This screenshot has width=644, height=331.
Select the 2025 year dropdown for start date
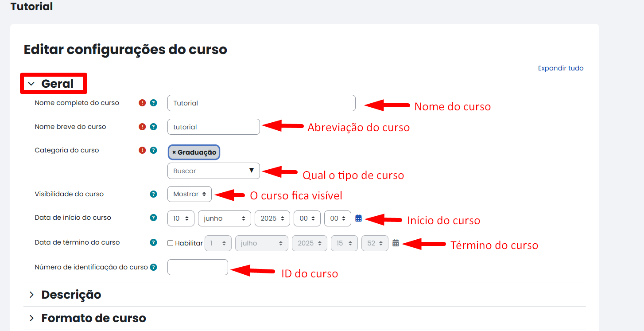tap(272, 218)
